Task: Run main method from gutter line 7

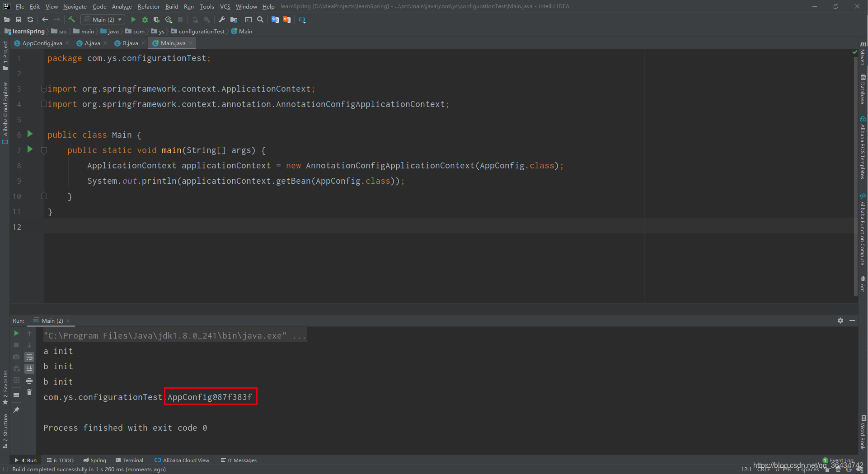Action: click(x=30, y=149)
